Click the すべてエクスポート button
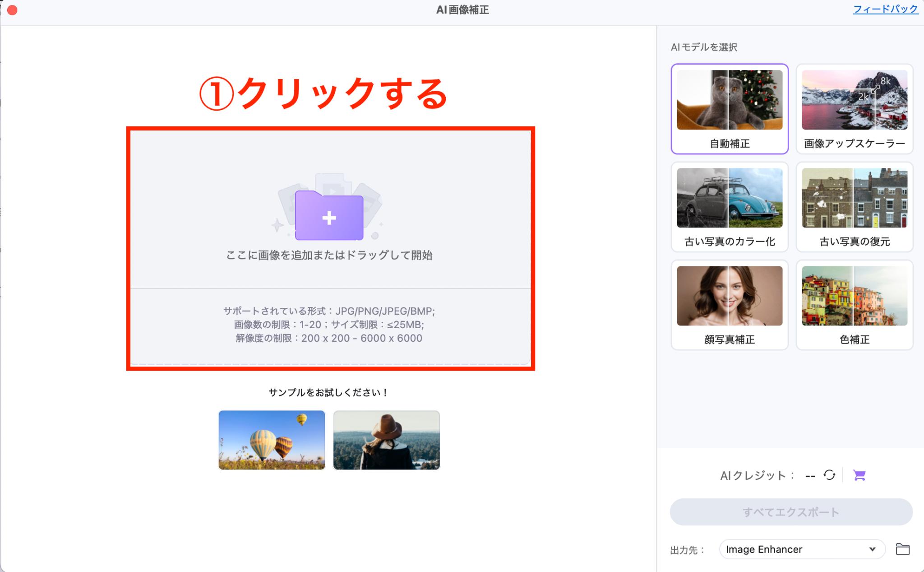This screenshot has height=572, width=924. click(791, 512)
